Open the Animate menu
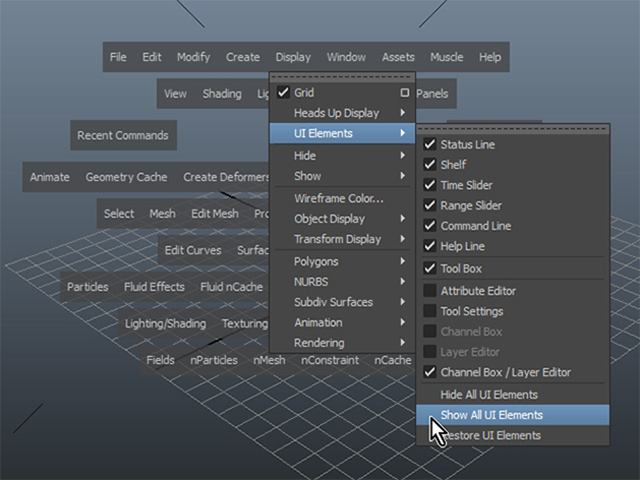Image resolution: width=640 pixels, height=480 pixels. (x=50, y=177)
